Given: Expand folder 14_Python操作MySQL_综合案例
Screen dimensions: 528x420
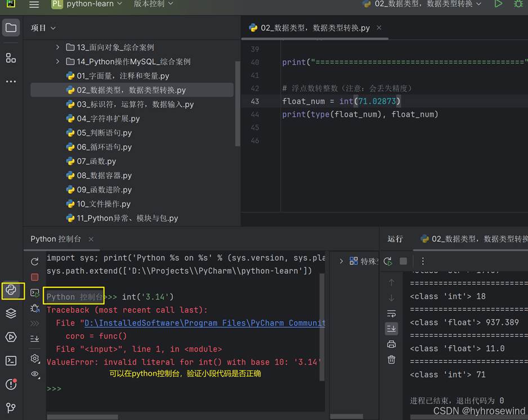Looking at the screenshot, I should 57,61.
